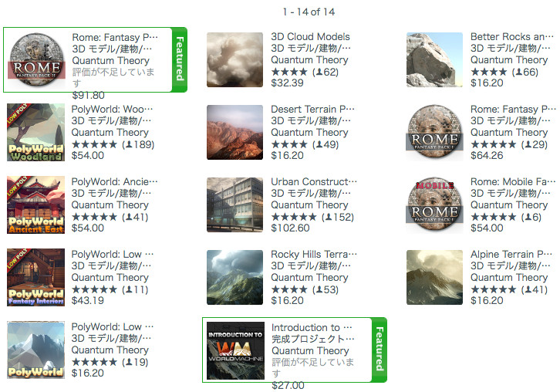The width and height of the screenshot is (560, 392).
Task: Click 3D モデル/建物 category under Desert Terrain P…
Action: pyautogui.click(x=311, y=121)
